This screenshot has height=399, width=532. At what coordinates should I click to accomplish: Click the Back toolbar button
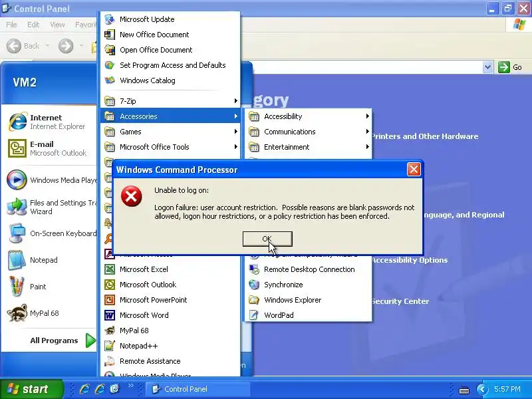pyautogui.click(x=23, y=46)
